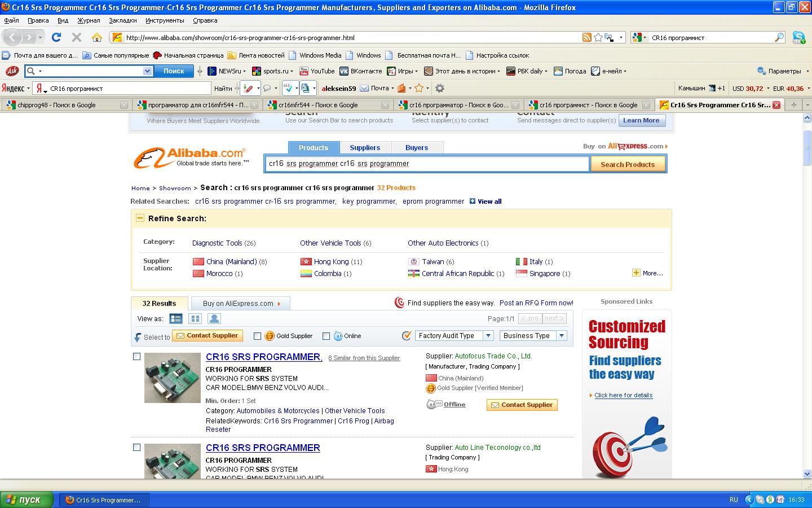
Task: Select the Auto Line Tecnology product checkbox
Action: [x=136, y=447]
